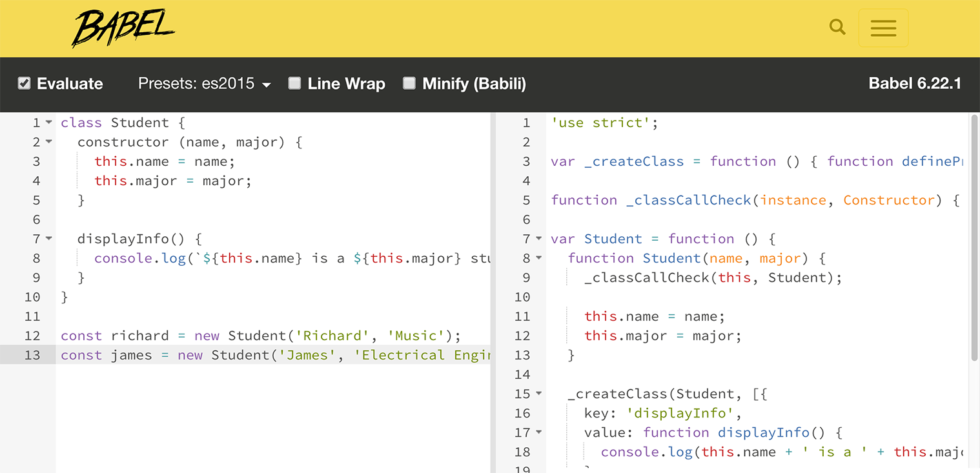The image size is (980, 473).
Task: Open the hamburger navigation menu
Action: (x=883, y=28)
